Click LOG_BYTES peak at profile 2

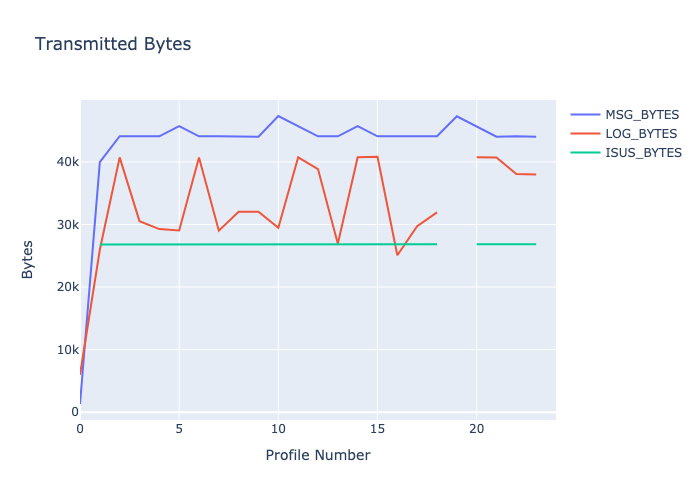120,157
